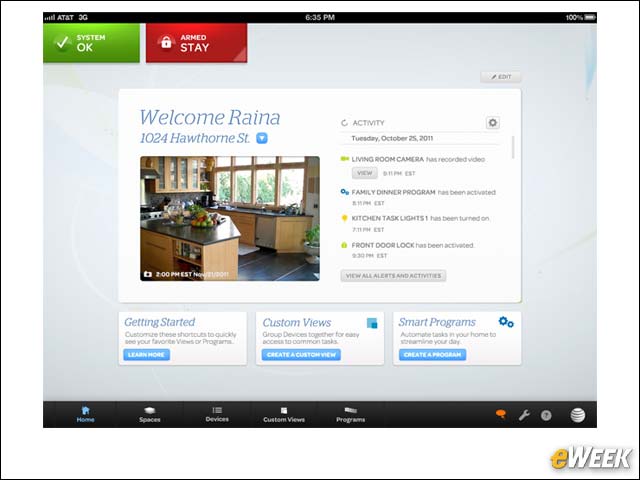This screenshot has width=640, height=480.
Task: Click the Edit button
Action: point(501,77)
